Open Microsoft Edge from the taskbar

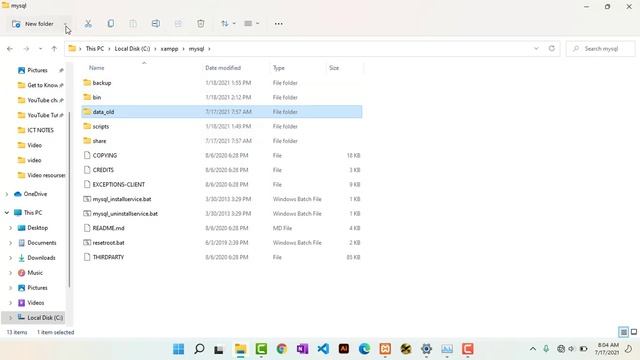[x=364, y=349]
